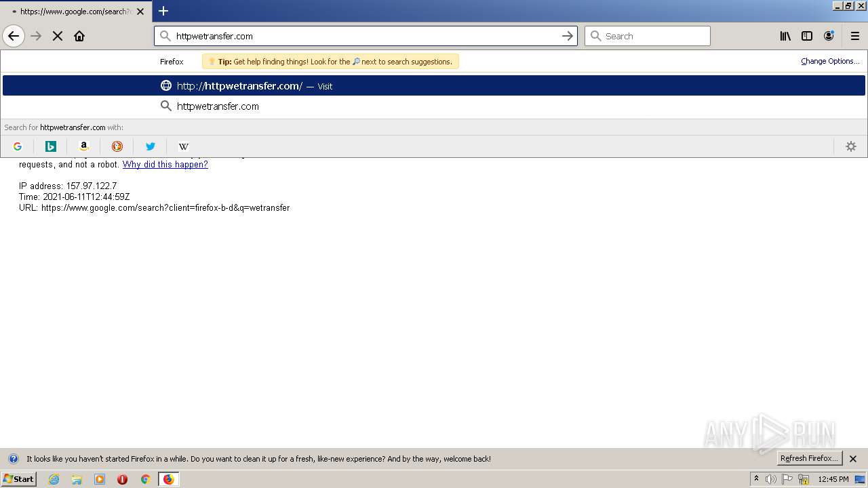Search with DuckDuckGo engine icon

pyautogui.click(x=117, y=146)
